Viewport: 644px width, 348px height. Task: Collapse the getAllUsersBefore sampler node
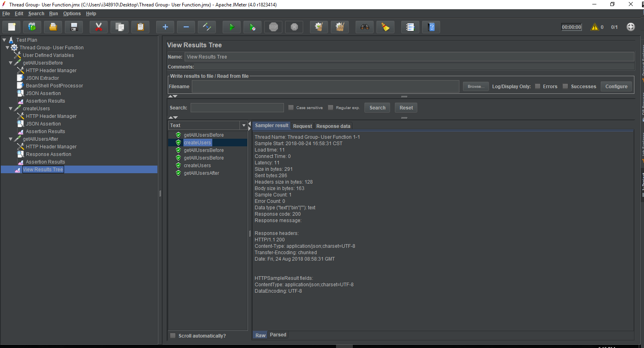pos(11,63)
